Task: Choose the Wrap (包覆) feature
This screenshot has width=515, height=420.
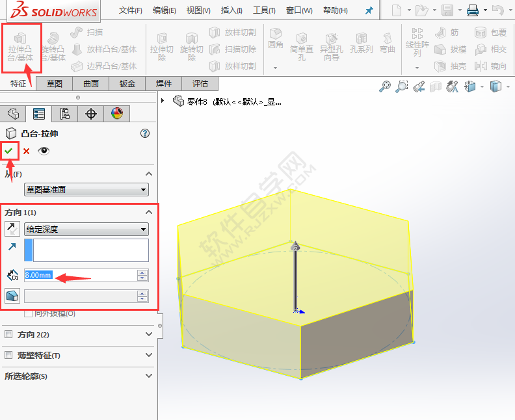Action: [x=491, y=32]
